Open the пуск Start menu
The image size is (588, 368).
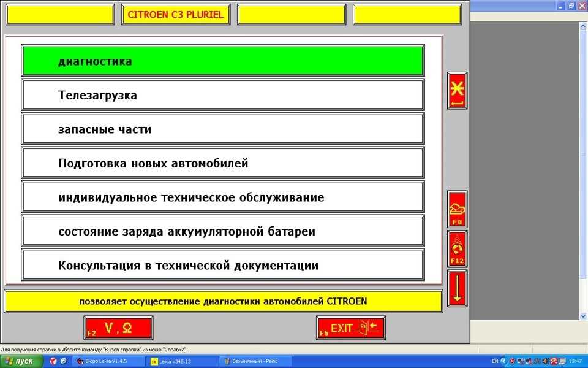(x=22, y=361)
